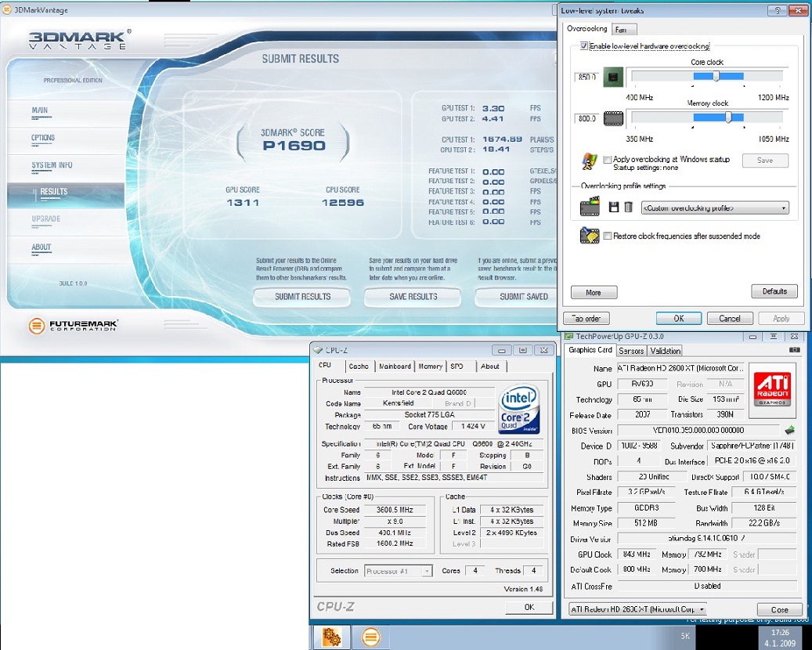812x650 pixels.
Task: Click the SUBMIT SAVED button
Action: point(516,297)
